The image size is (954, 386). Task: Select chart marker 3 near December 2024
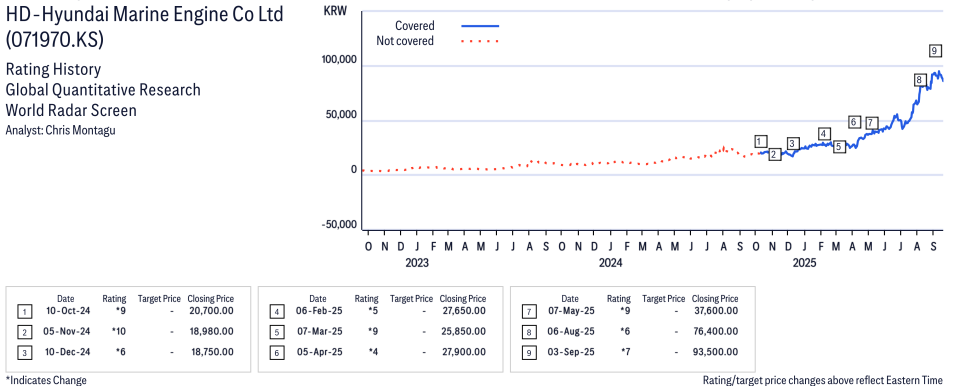[792, 143]
